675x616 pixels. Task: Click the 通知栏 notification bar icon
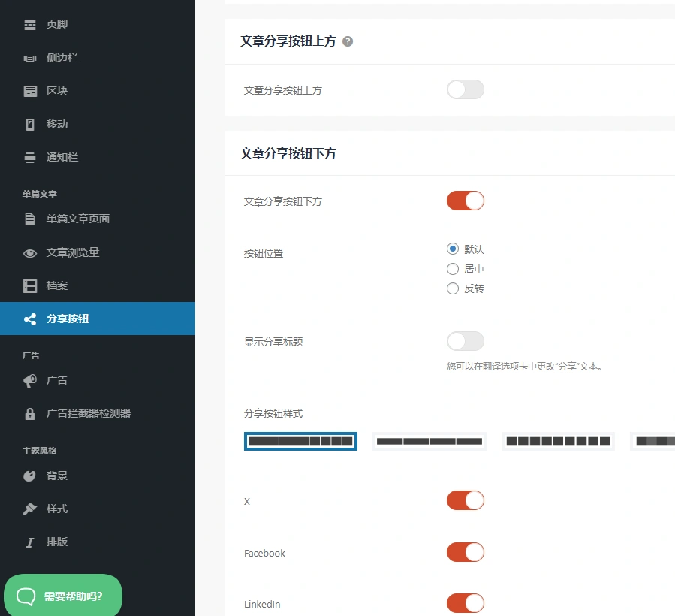pyautogui.click(x=29, y=157)
